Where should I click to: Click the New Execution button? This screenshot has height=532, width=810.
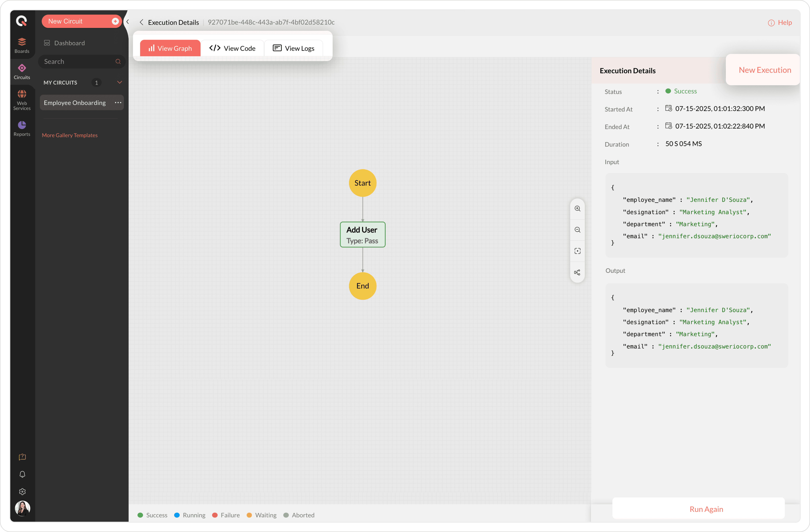764,70
